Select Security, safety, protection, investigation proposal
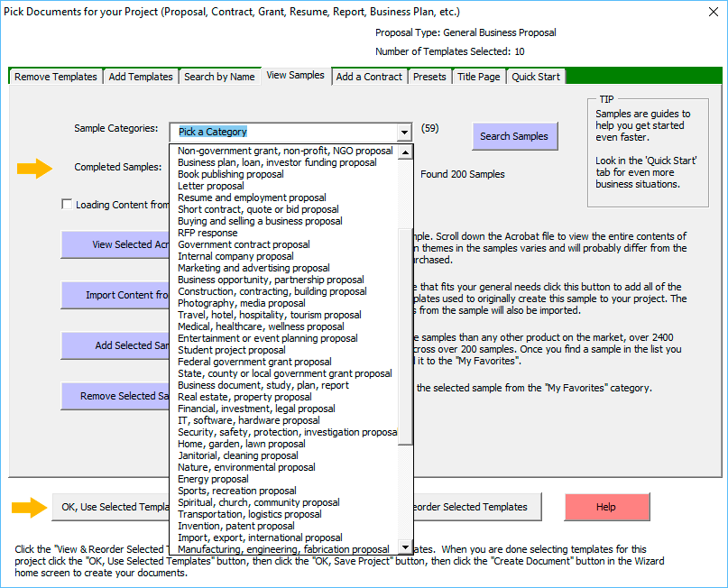728x588 pixels. (x=284, y=432)
